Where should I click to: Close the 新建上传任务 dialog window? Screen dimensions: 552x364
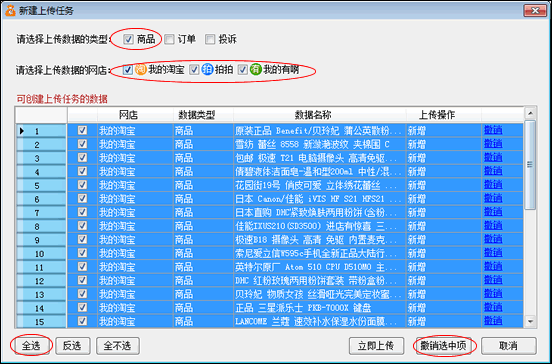coord(535,11)
